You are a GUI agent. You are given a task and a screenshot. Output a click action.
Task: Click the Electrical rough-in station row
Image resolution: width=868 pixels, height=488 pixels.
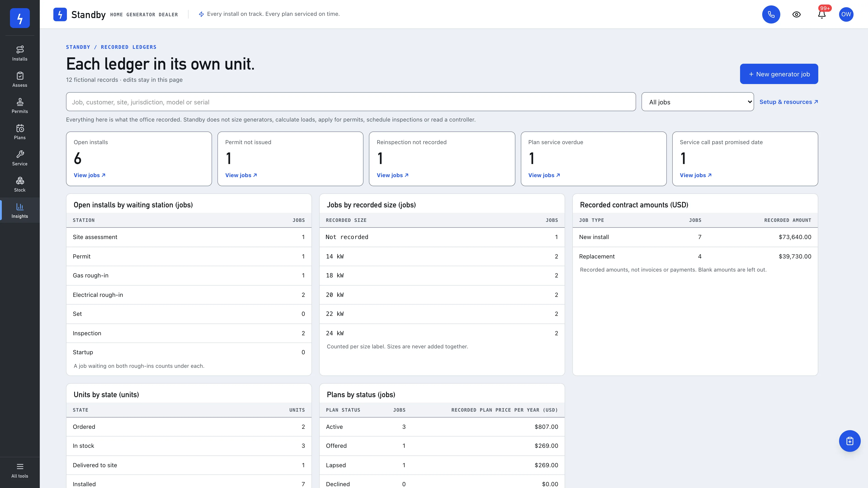click(189, 295)
